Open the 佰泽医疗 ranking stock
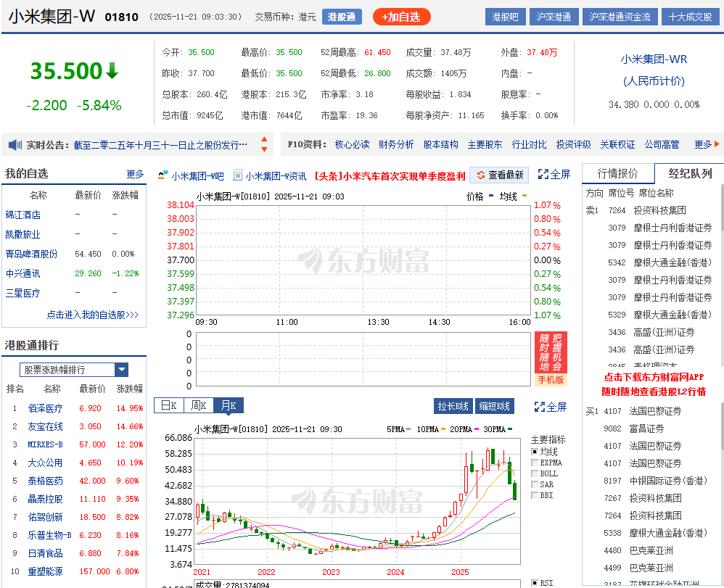Screen dimensions: 724x588 pos(45,408)
